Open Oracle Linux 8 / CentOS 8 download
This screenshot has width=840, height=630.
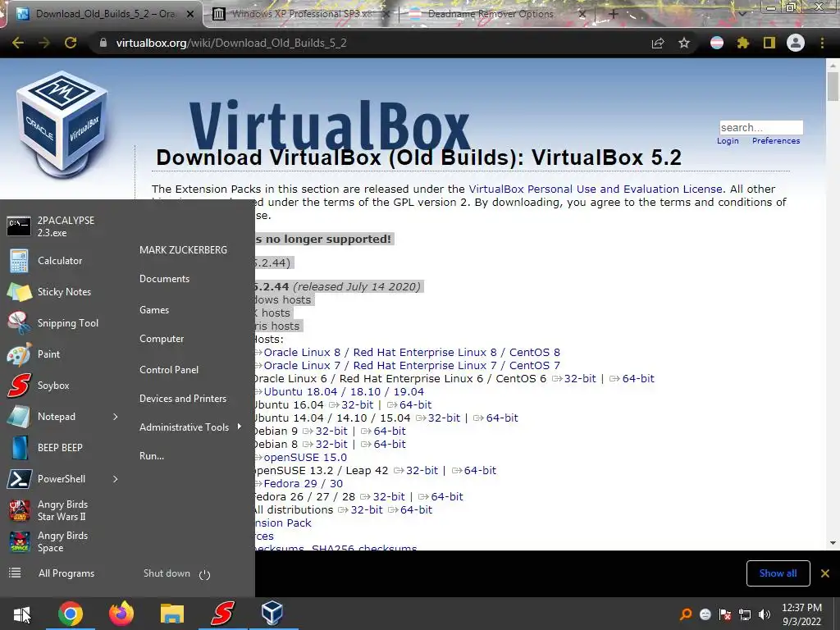(x=412, y=353)
